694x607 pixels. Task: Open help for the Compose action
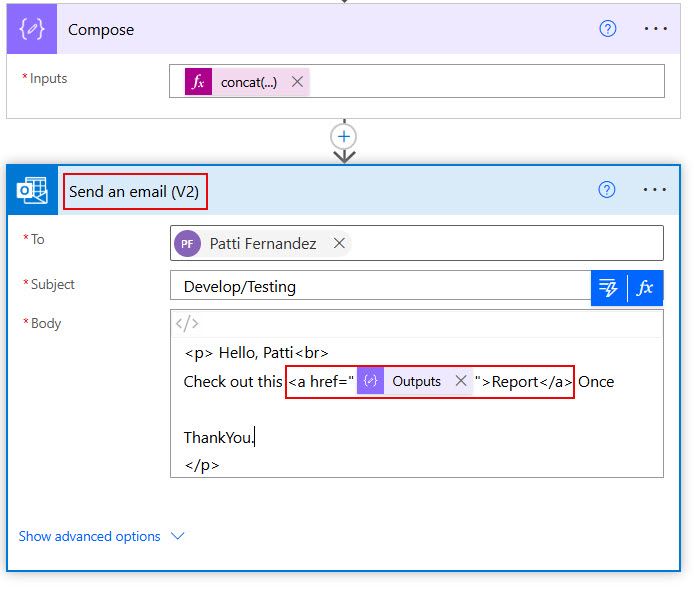607,29
